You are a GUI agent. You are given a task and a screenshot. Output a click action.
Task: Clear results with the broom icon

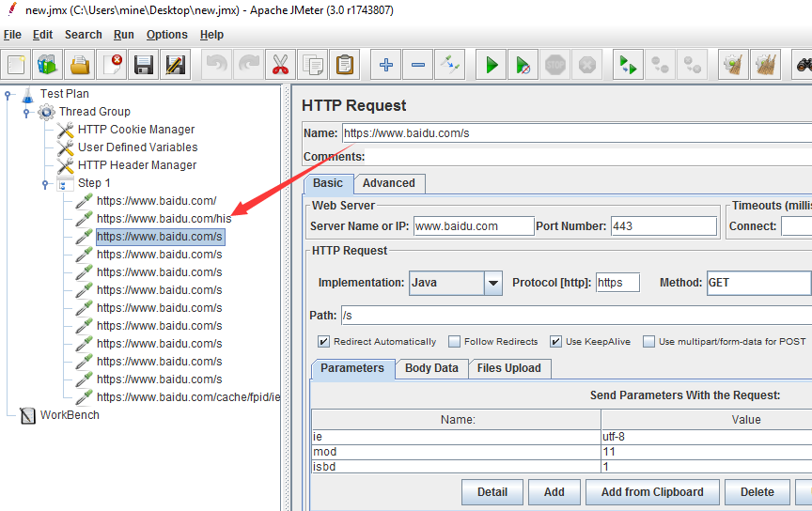point(733,65)
